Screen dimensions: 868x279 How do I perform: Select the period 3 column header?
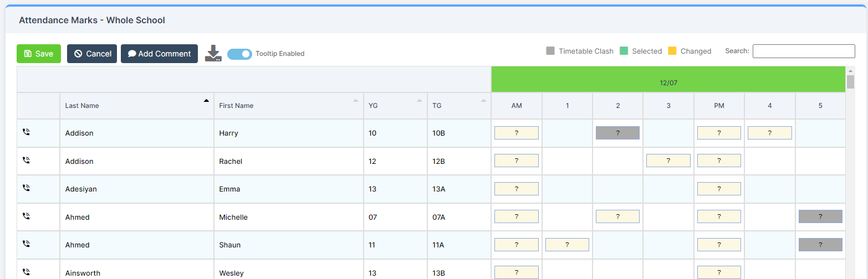coord(668,106)
